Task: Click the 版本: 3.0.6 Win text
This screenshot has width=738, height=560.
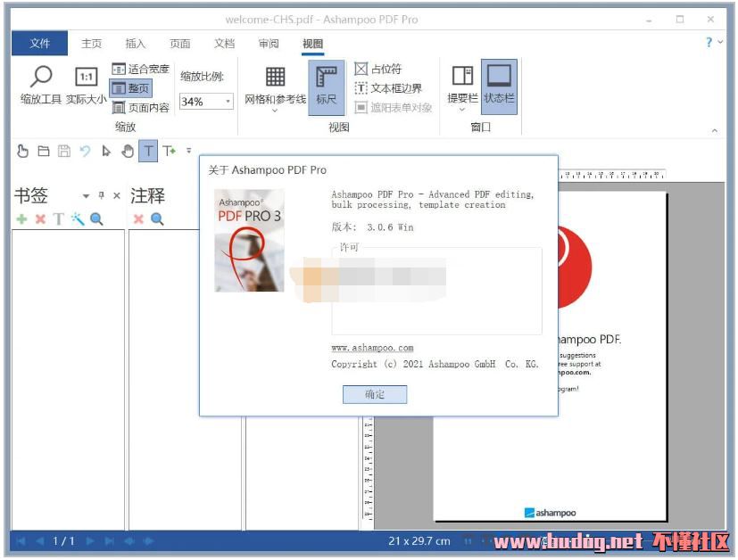Action: click(372, 227)
